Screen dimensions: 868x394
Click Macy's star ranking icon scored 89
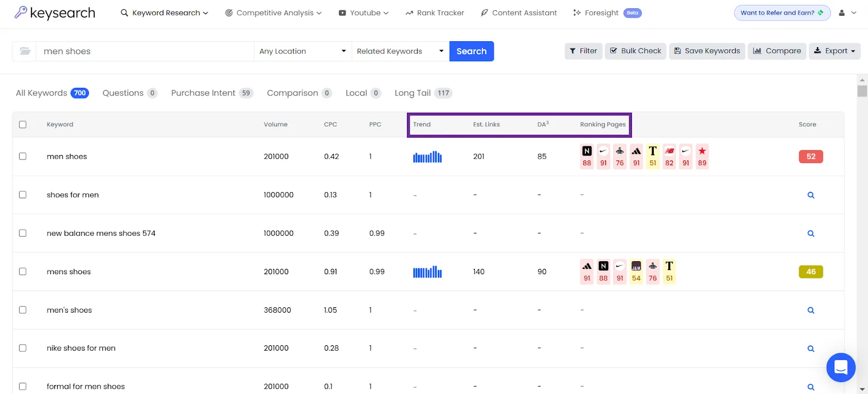702,156
